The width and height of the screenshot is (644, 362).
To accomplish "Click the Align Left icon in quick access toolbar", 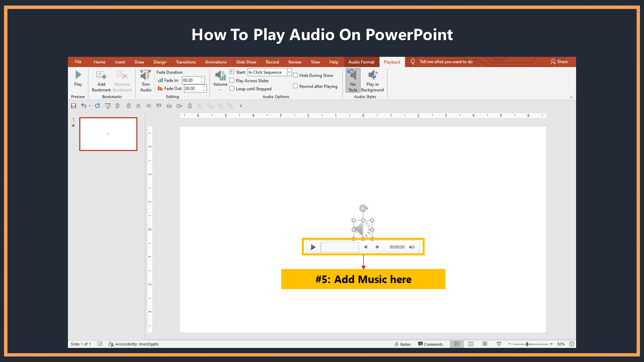I will pyautogui.click(x=118, y=106).
